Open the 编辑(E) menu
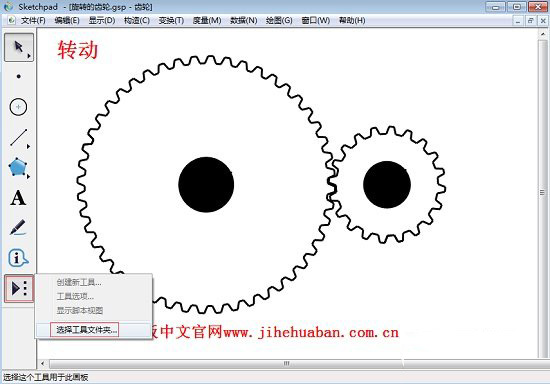The width and height of the screenshot is (550, 384). (x=67, y=21)
